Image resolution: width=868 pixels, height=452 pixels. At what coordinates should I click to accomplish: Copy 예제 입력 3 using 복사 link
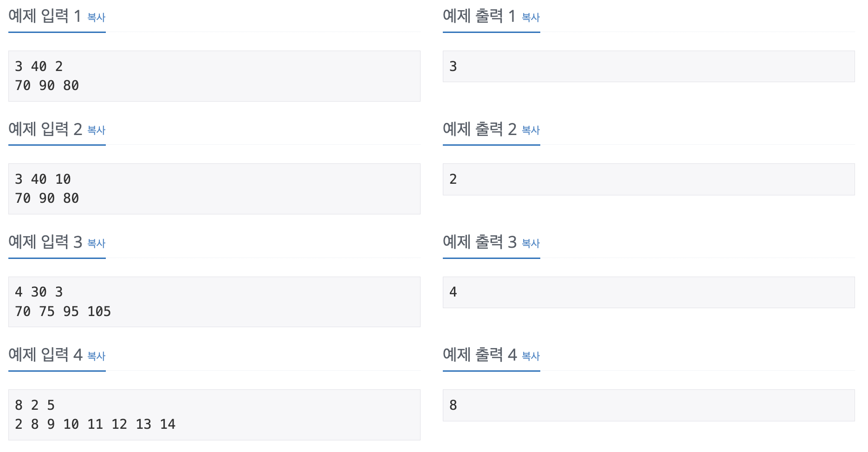(96, 244)
